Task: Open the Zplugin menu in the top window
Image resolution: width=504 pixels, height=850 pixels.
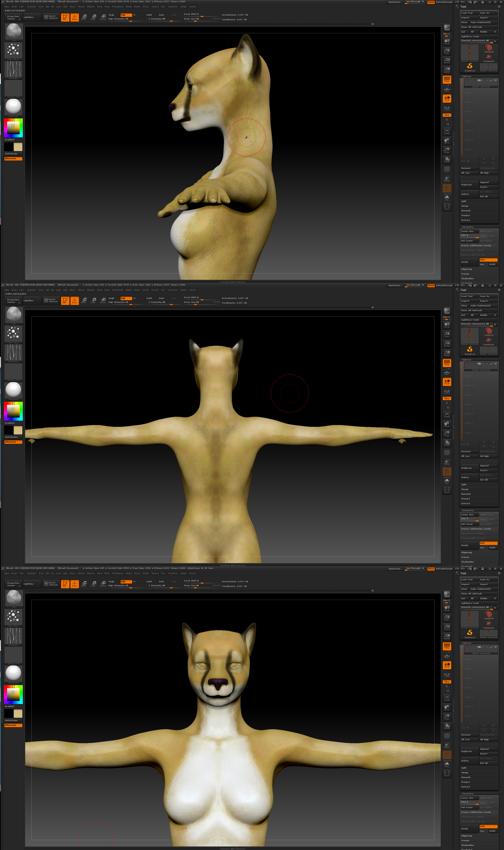Action: (183, 6)
